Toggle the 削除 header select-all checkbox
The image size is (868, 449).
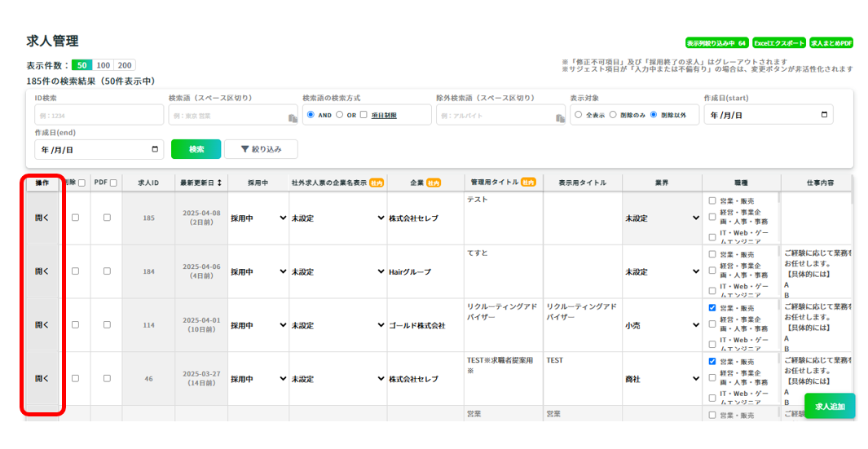(x=82, y=183)
